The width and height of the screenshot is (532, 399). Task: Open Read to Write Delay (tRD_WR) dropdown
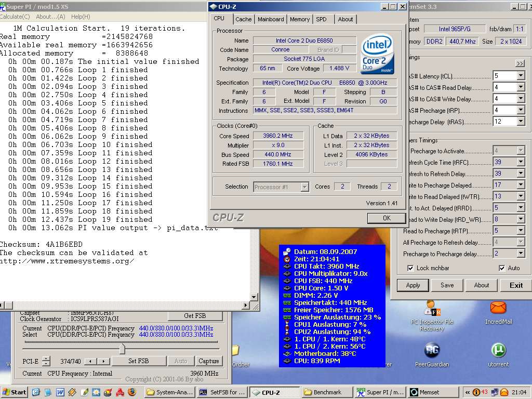(521, 219)
